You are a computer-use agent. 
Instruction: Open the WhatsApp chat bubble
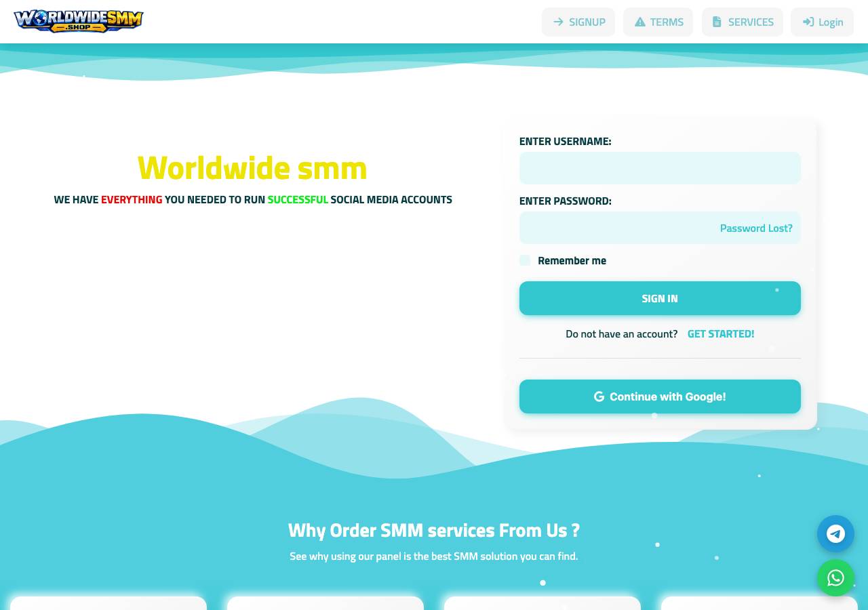835,577
